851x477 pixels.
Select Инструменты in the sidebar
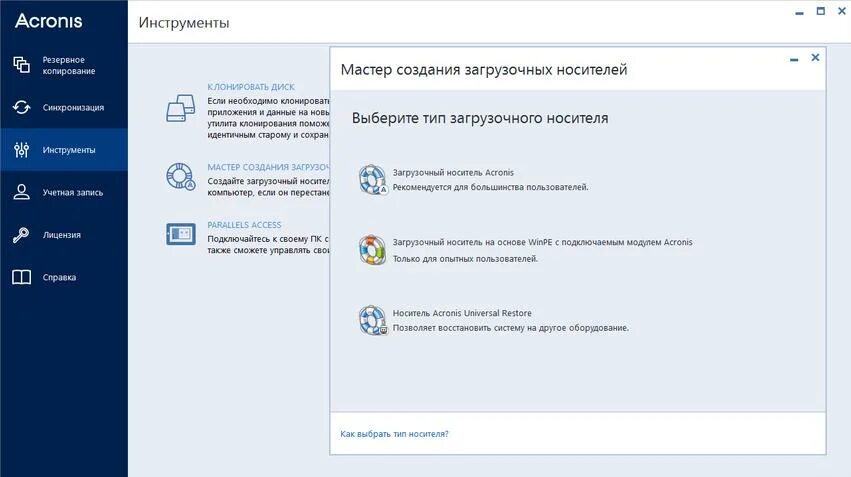click(64, 150)
